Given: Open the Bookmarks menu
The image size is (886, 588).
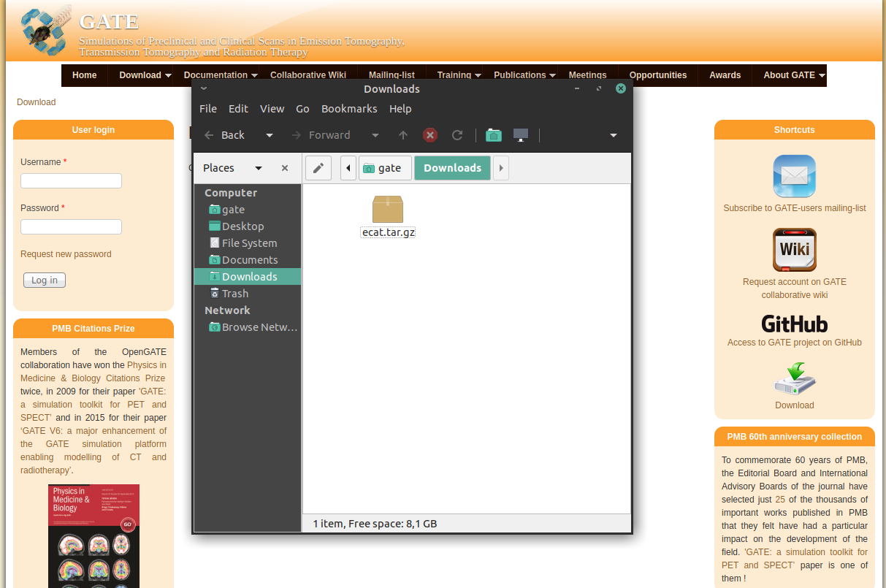Looking at the screenshot, I should click(349, 109).
